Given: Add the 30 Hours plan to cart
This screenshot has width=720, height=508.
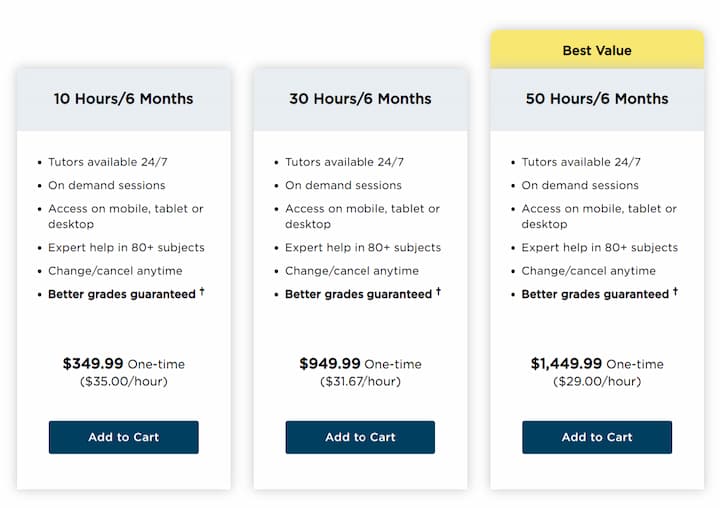Looking at the screenshot, I should (x=360, y=437).
